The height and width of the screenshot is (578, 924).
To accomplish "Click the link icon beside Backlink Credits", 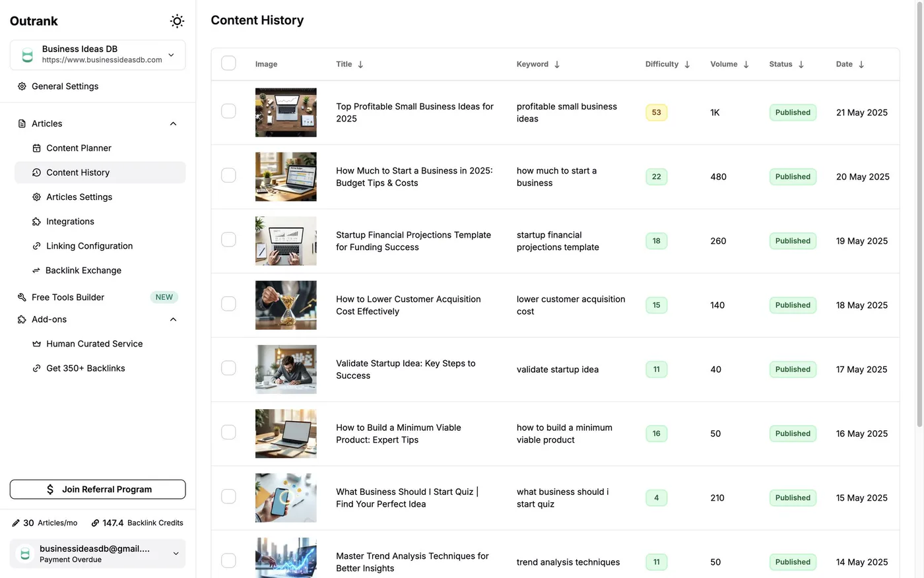I will (95, 523).
